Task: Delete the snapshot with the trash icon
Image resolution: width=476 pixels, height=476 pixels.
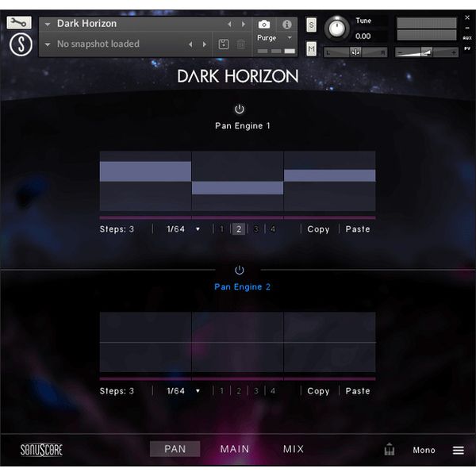Action: pos(240,44)
